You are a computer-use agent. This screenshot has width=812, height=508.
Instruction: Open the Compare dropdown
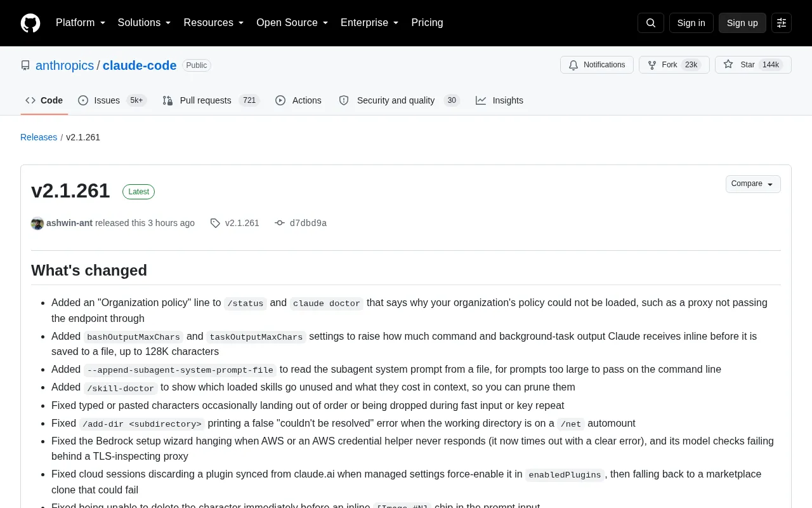[x=753, y=184]
